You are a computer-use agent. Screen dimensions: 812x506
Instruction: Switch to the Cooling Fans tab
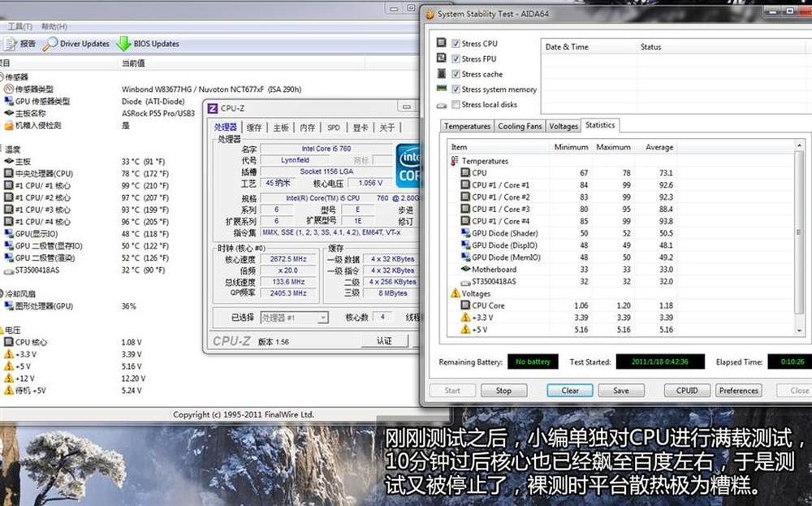click(520, 126)
